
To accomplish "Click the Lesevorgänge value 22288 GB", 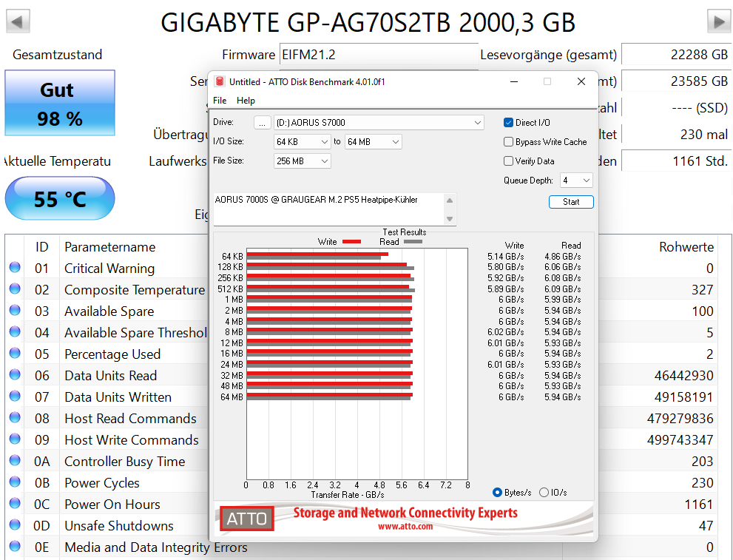I will 675,55.
